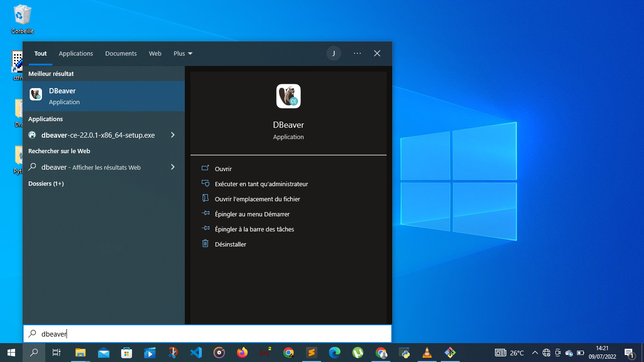This screenshot has height=362, width=644.
Task: Close the search panel with X
Action: pyautogui.click(x=377, y=53)
